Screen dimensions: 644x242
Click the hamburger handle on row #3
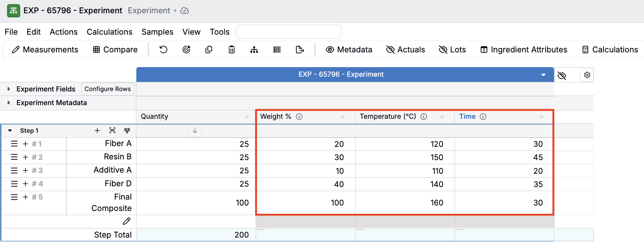point(14,170)
